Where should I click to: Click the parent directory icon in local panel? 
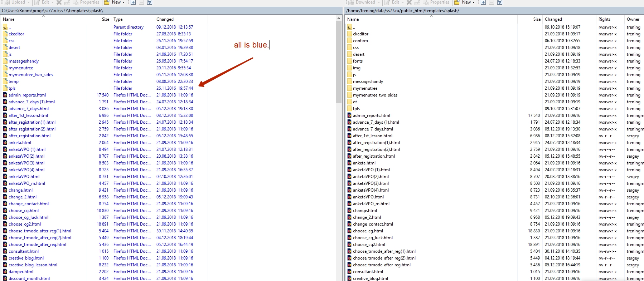5,27
